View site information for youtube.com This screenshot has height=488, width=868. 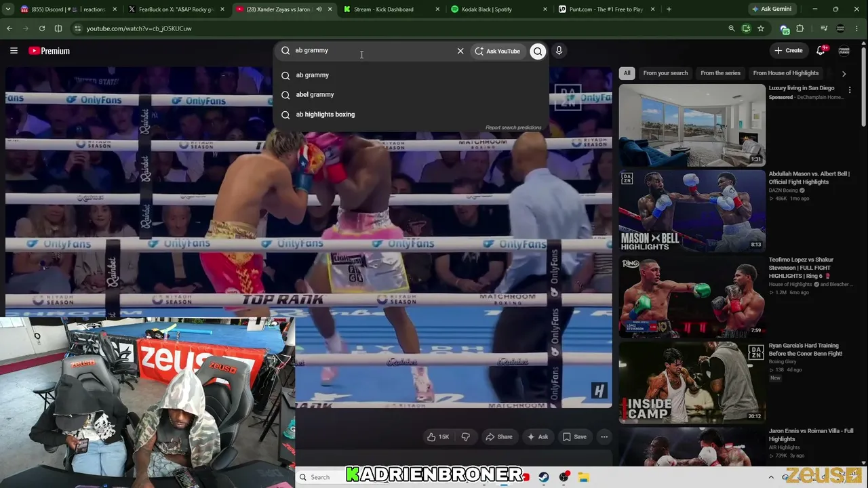(x=78, y=28)
